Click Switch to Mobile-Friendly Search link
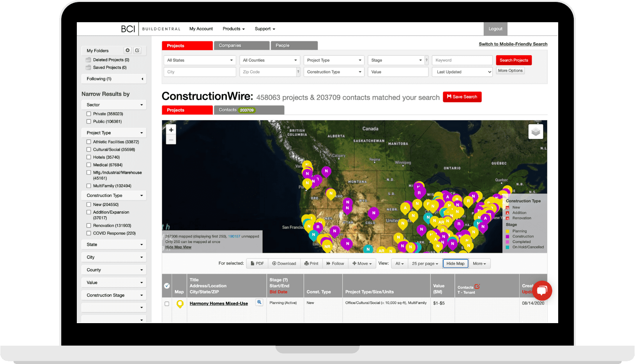Image resolution: width=635 pixels, height=364 pixels. (513, 44)
